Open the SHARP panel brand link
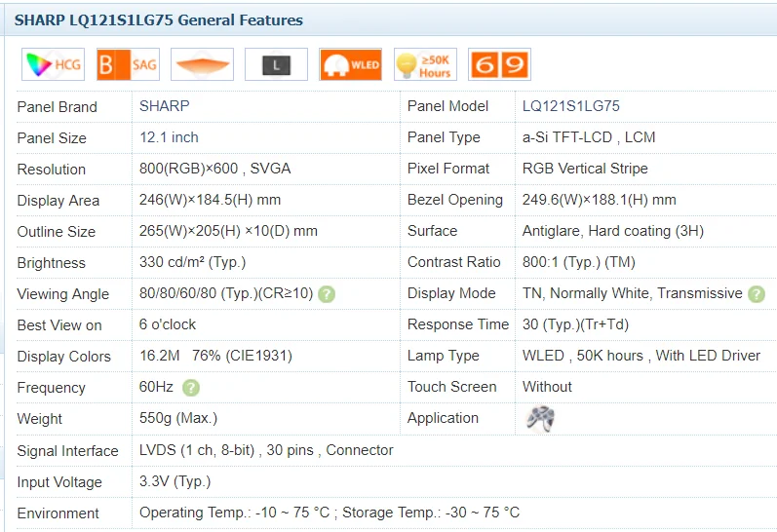 [164, 106]
